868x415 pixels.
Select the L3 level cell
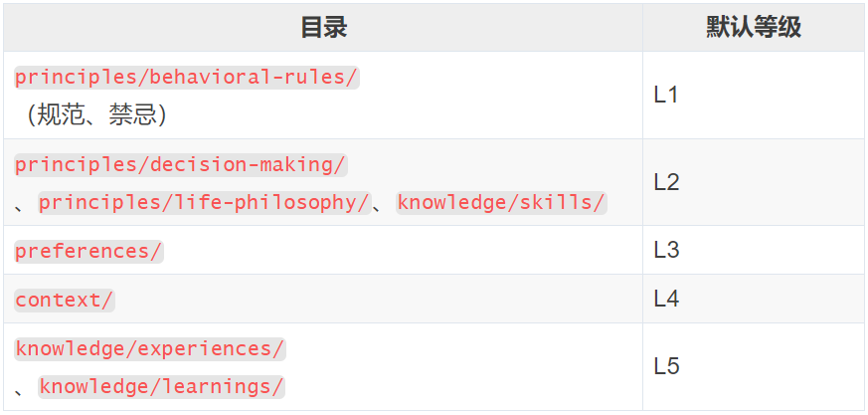pos(754,250)
